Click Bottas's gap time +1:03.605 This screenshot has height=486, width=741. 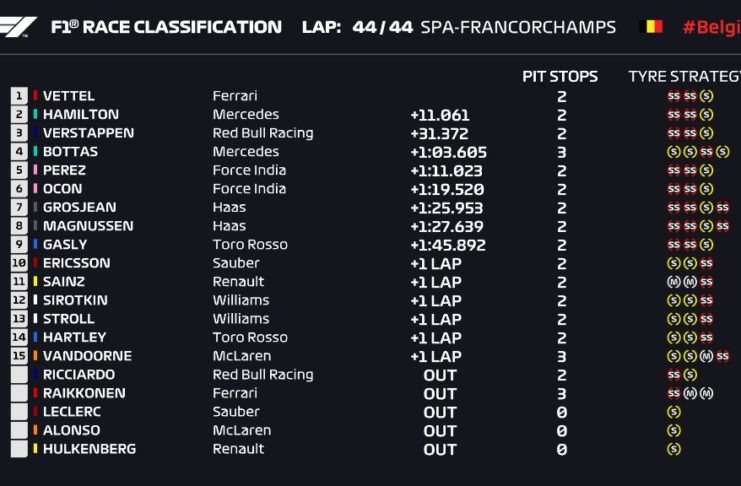pos(448,152)
